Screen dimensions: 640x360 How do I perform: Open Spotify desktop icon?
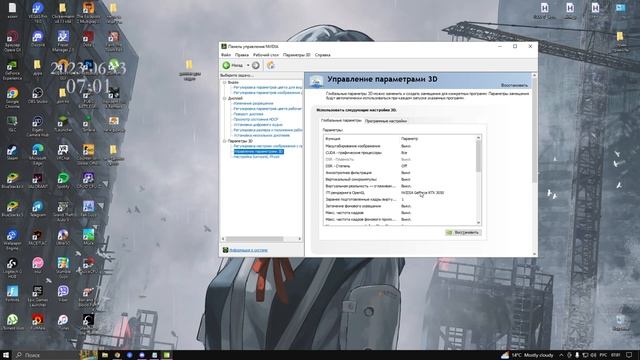(63, 181)
